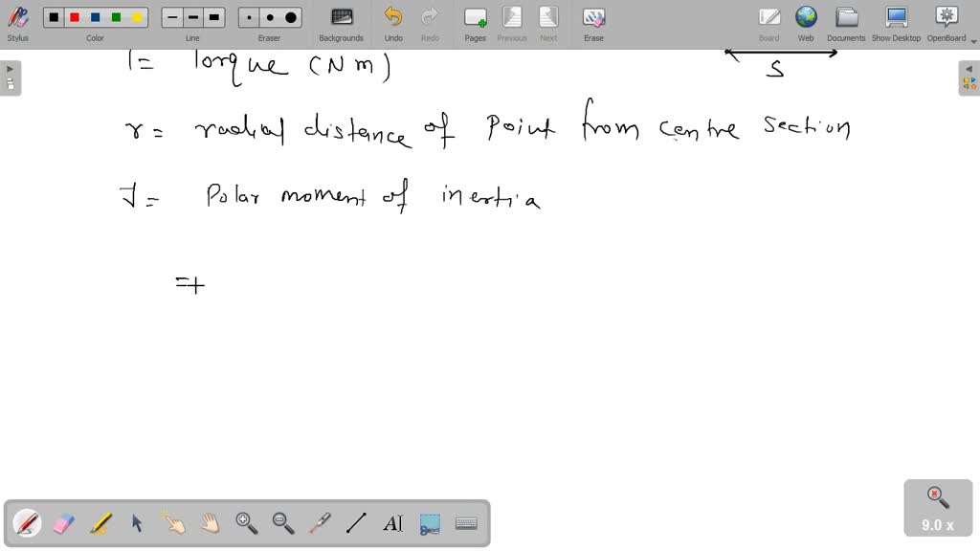
Task: Select the hand tool to scroll the page
Action: pos(209,523)
